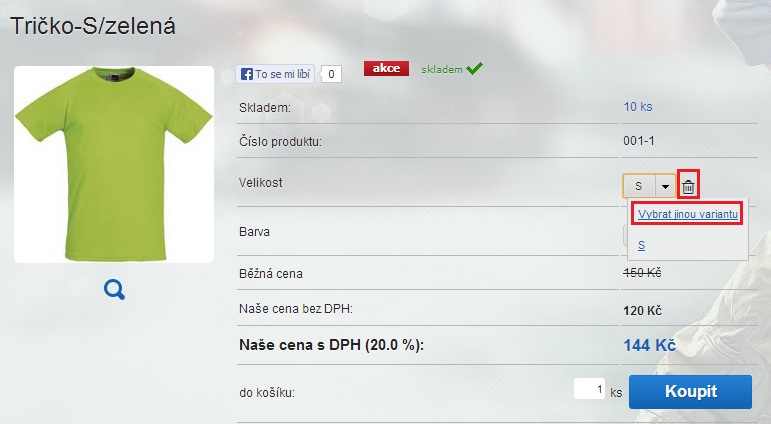Image resolution: width=771 pixels, height=424 pixels.
Task: Choose 'Vybrat jinou variantu' in the list
Action: pos(687,214)
